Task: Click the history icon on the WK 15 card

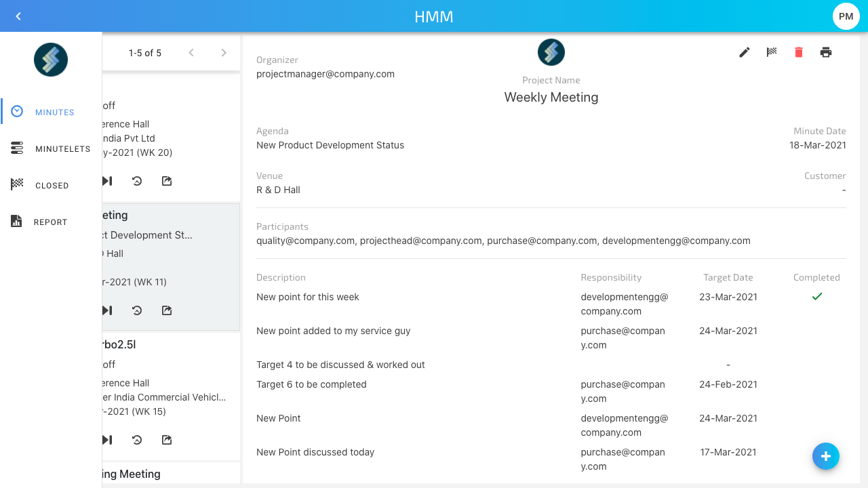Action: [x=137, y=440]
